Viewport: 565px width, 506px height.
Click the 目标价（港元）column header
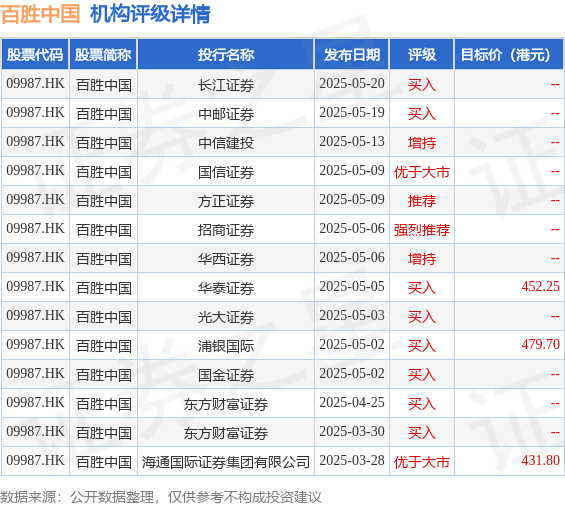509,55
